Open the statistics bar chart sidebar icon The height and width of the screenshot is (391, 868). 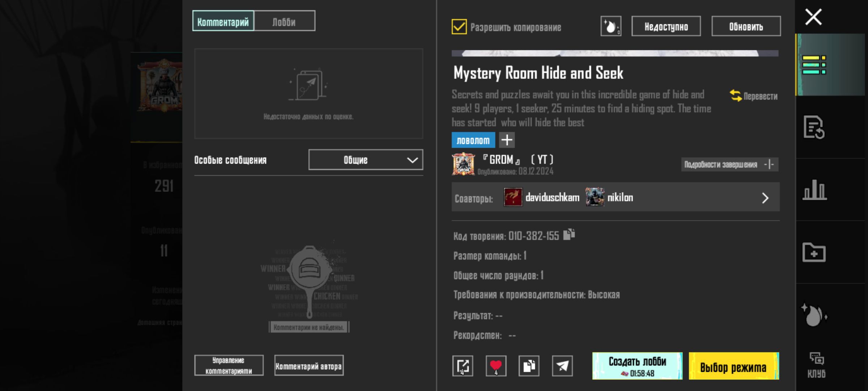(814, 190)
